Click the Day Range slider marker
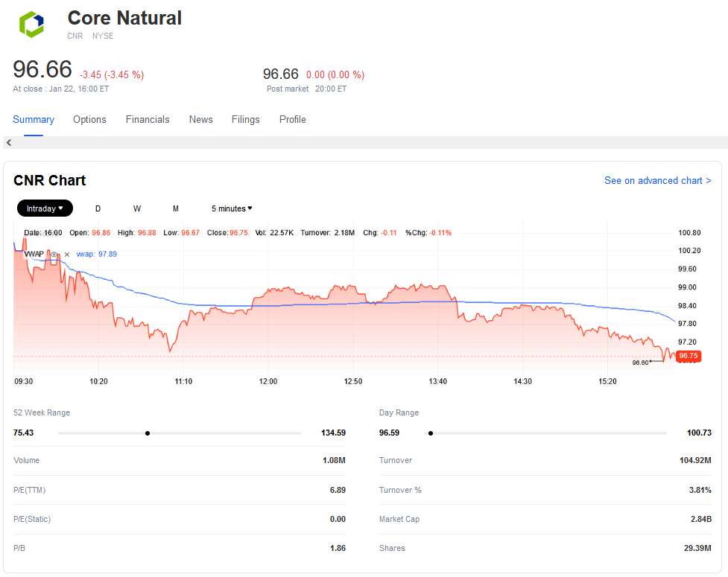 431,433
